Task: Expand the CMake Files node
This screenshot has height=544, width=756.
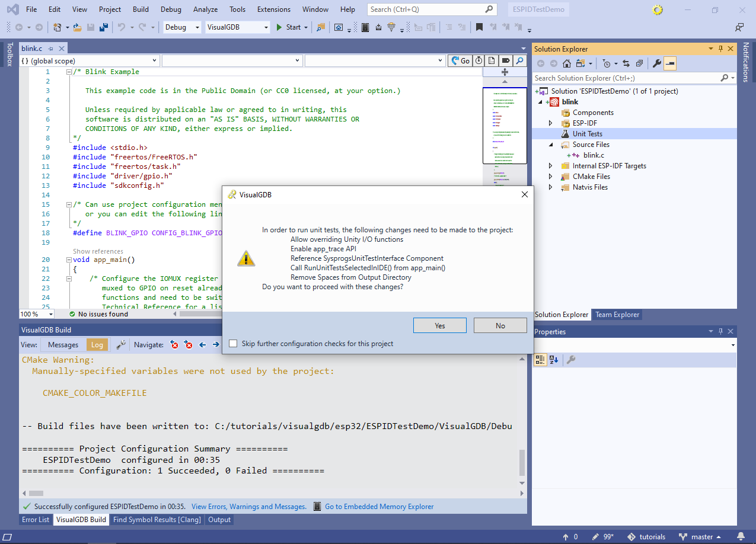Action: [550, 177]
